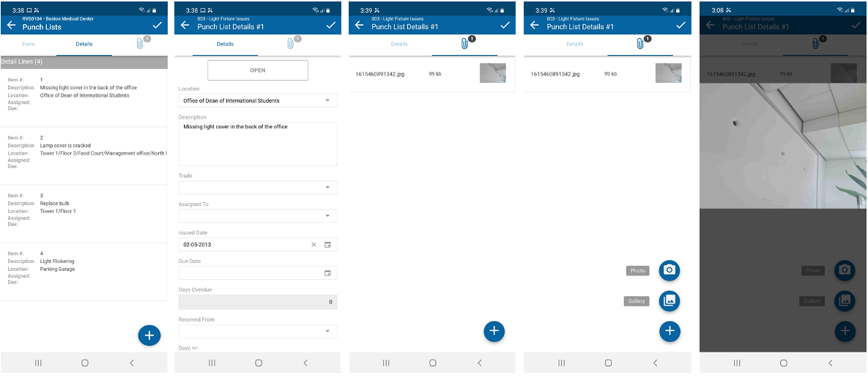Open the Form tab on Punch Lists screen
This screenshot has height=381, width=868.
point(29,44)
